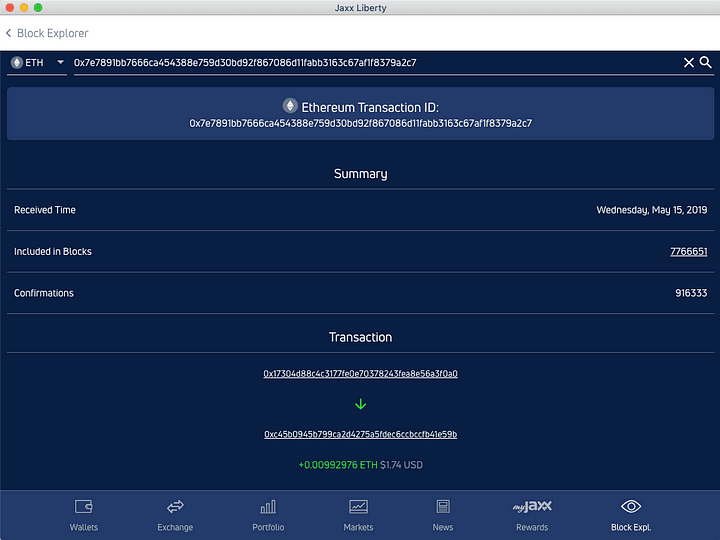Click the Wallets tab label
Image resolution: width=720 pixels, height=540 pixels.
click(84, 527)
